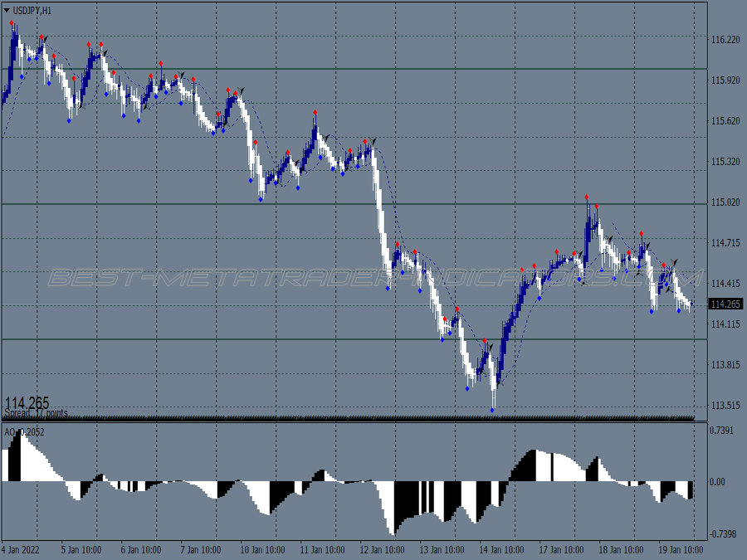Screen dimensions: 747x560
Task: Open the USDJPY,H1 chart menu triangle
Action: click(7, 10)
